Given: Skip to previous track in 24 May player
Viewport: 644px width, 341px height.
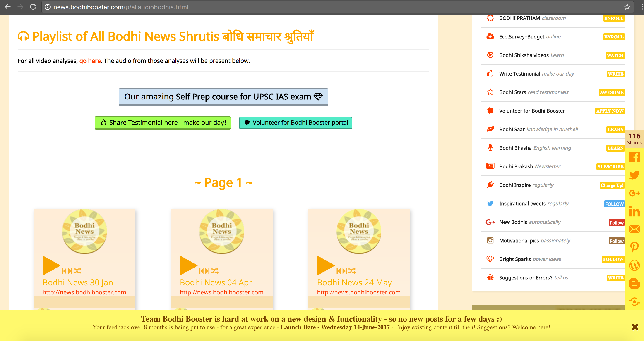Looking at the screenshot, I should [x=339, y=271].
